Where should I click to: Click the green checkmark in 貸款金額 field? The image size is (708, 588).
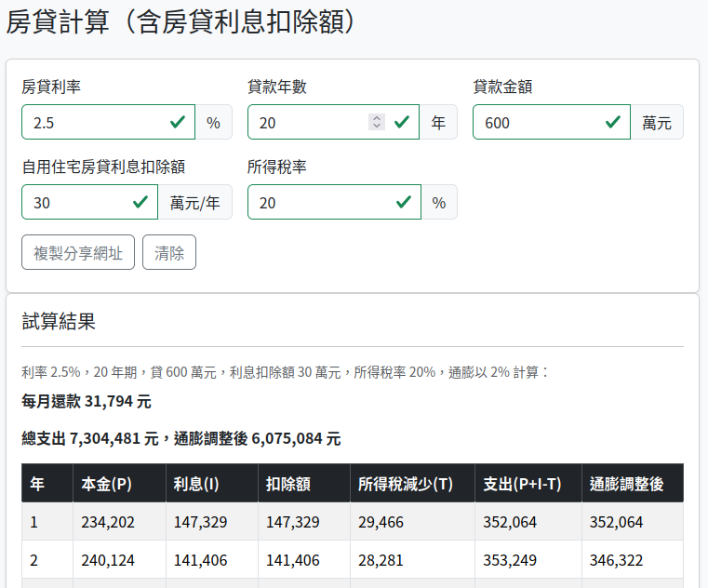(x=613, y=122)
